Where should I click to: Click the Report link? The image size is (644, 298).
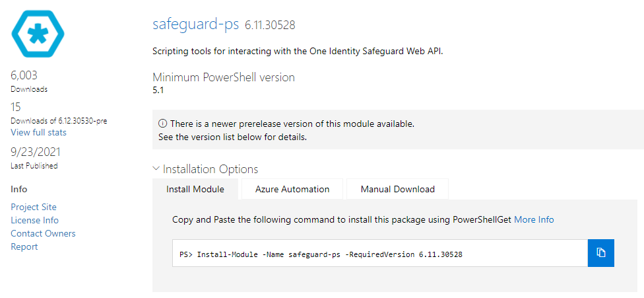(x=24, y=246)
